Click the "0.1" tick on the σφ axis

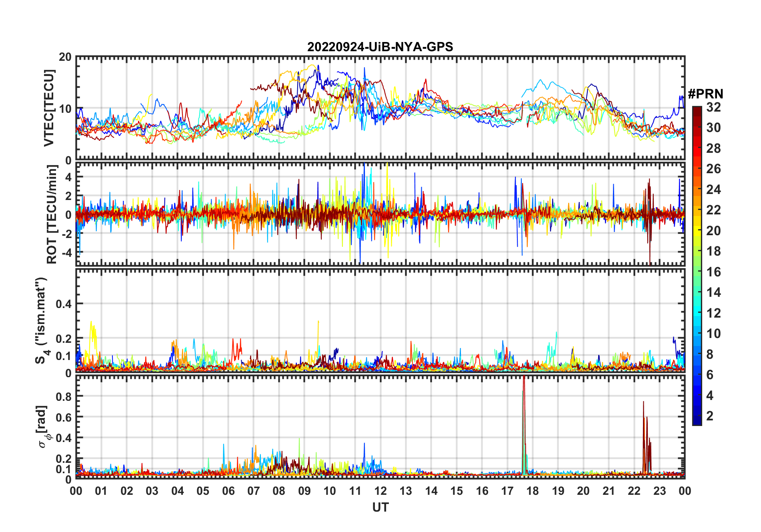64,469
